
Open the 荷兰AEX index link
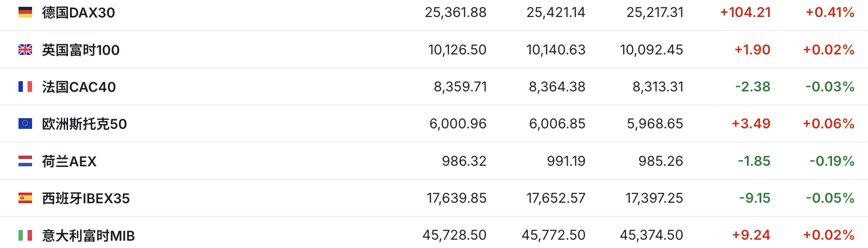(69, 161)
